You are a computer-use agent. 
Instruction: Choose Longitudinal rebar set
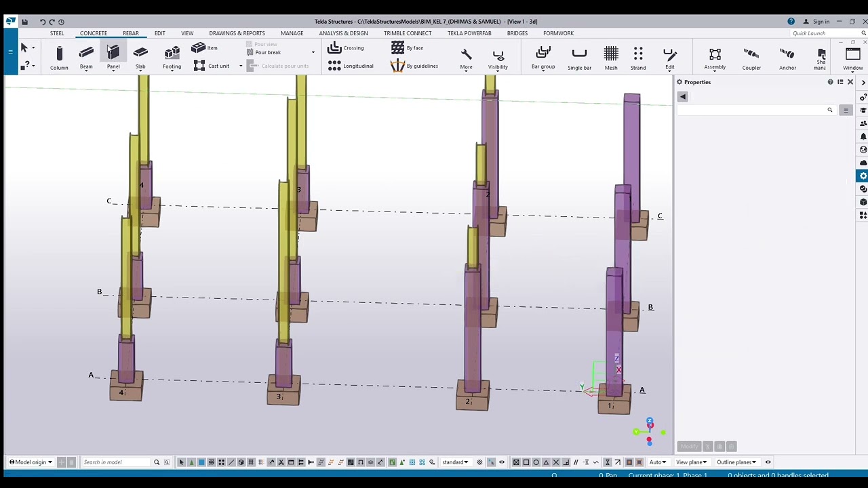pyautogui.click(x=351, y=66)
